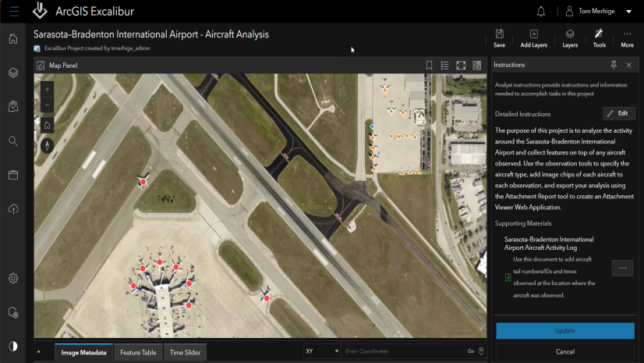This screenshot has height=363, width=644.
Task: Click the Enter Coordinates field
Action: (403, 351)
